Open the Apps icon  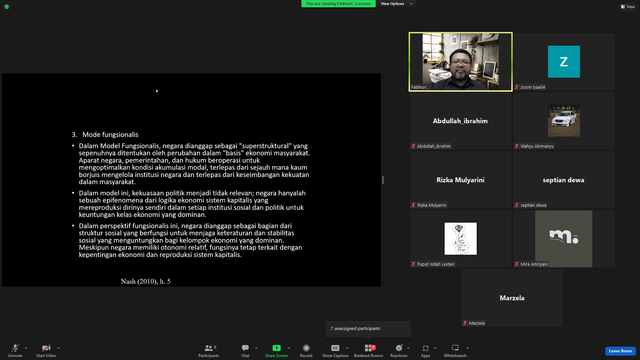(425, 348)
